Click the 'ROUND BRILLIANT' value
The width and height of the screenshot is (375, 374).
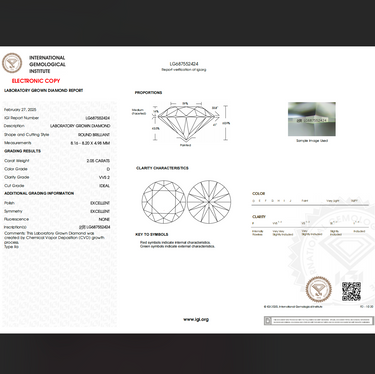coord(94,135)
